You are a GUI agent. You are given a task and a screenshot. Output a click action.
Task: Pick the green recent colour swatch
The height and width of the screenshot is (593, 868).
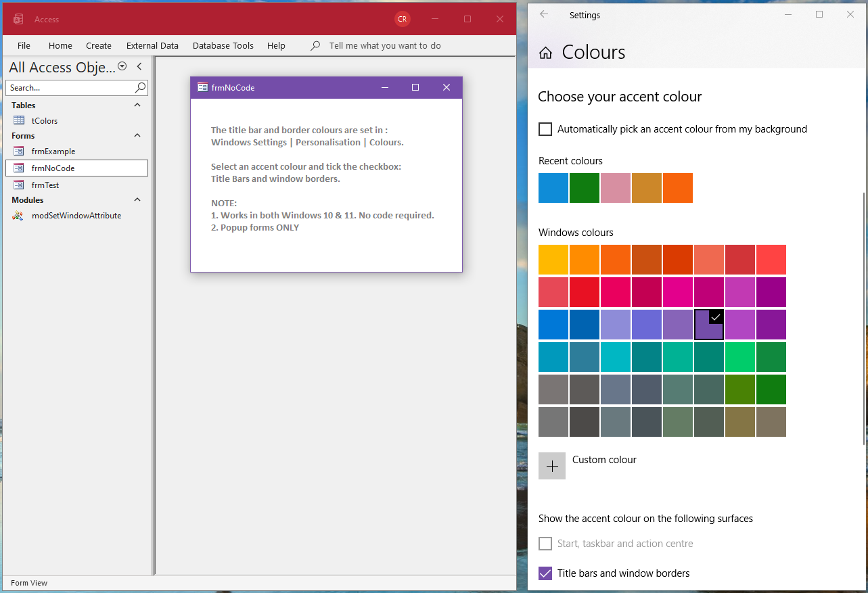pyautogui.click(x=585, y=188)
